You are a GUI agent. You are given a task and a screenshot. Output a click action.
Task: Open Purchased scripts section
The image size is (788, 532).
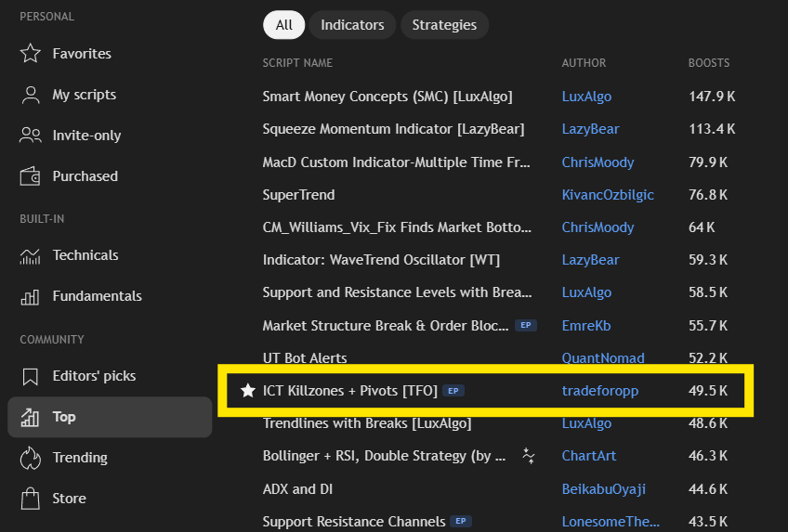point(85,176)
